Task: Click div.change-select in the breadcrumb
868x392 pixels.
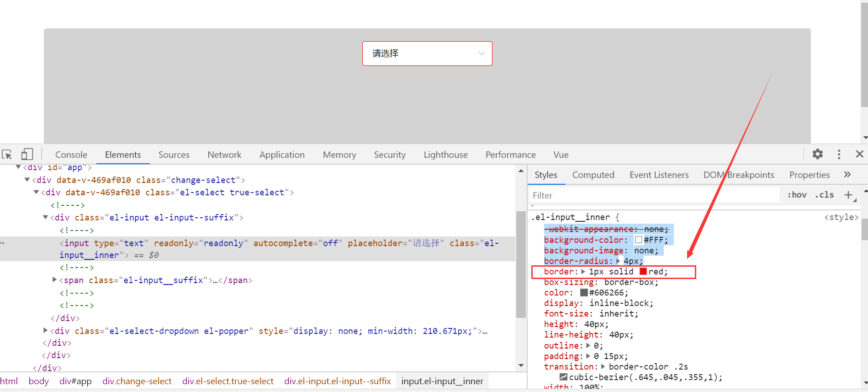Action: pyautogui.click(x=137, y=381)
